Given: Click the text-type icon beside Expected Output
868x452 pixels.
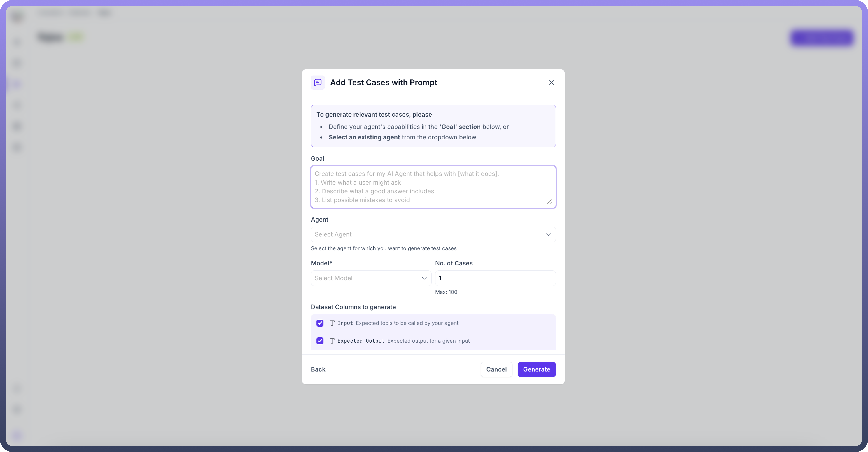Looking at the screenshot, I should [x=332, y=341].
